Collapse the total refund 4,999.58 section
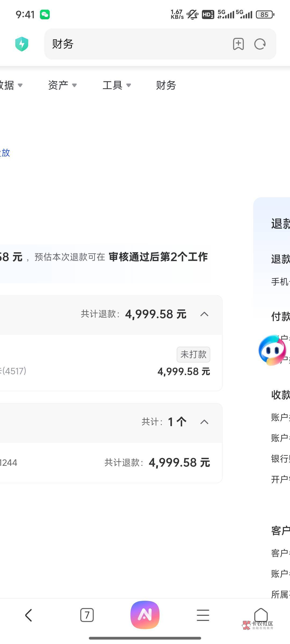Screen dimensions: 290x644 click(204, 314)
